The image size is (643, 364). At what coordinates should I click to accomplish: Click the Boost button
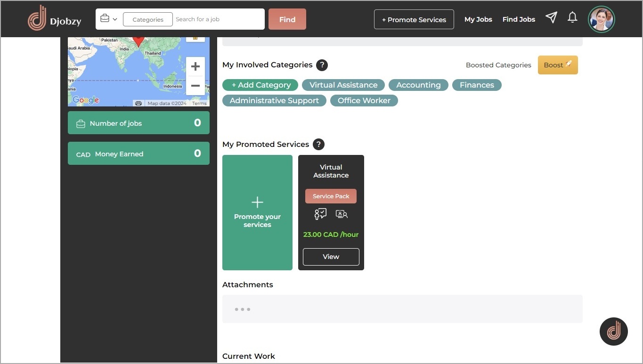[558, 65]
